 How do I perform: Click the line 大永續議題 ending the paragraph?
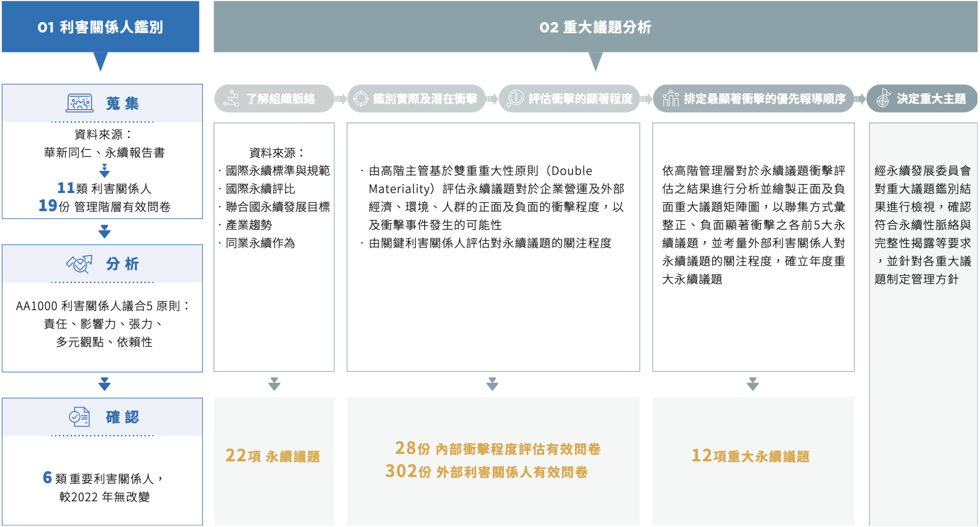point(692,279)
